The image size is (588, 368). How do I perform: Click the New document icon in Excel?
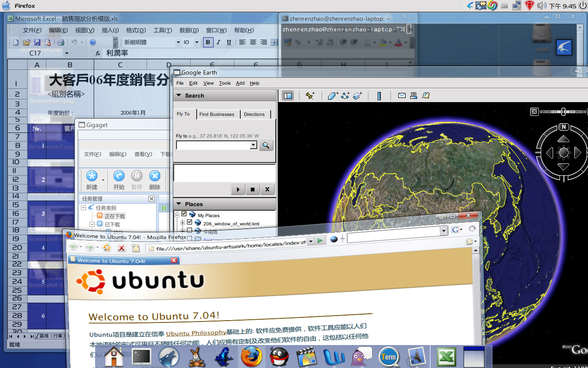point(16,42)
